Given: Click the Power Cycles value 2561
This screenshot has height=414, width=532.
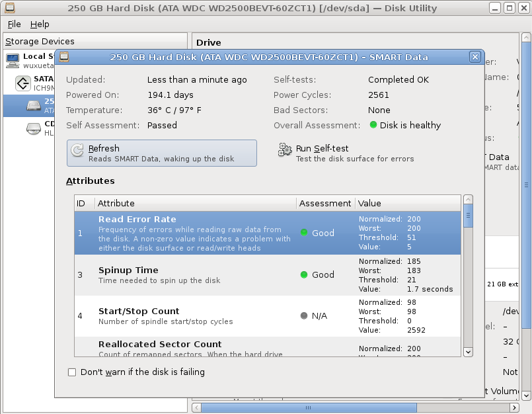Looking at the screenshot, I should point(379,95).
